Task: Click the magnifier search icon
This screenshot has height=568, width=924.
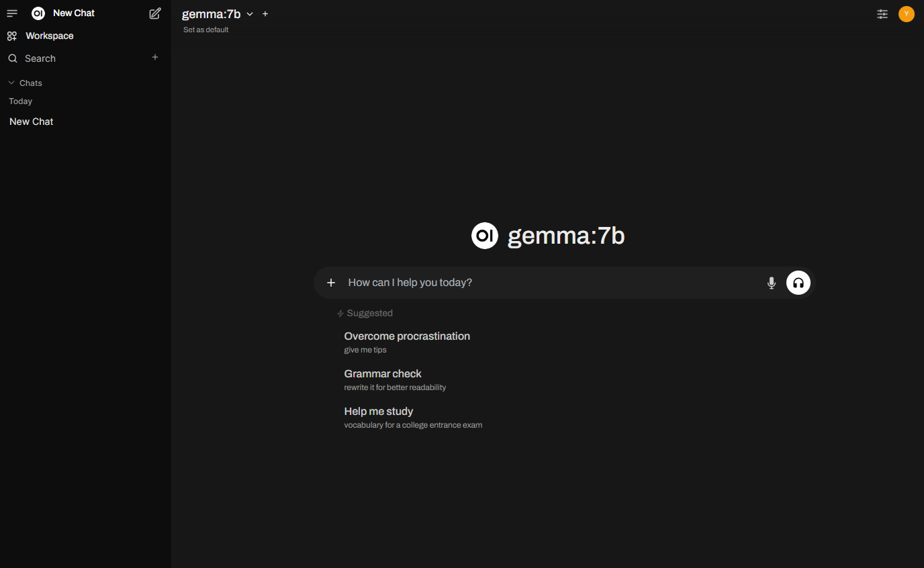Action: point(12,58)
